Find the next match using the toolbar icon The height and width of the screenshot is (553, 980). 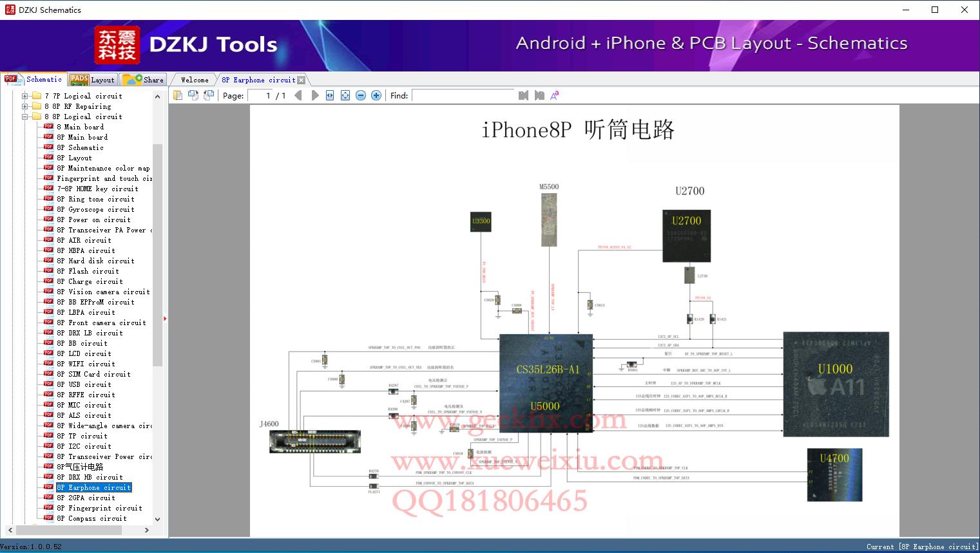(539, 95)
